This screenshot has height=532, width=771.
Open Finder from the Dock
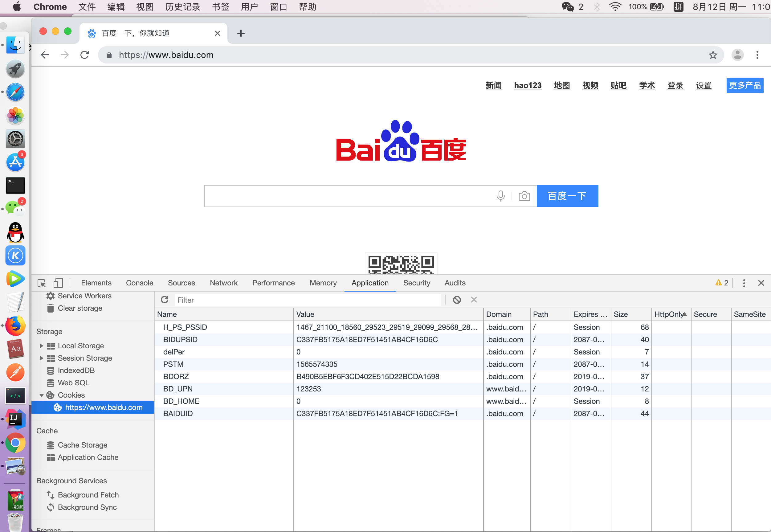[x=15, y=45]
